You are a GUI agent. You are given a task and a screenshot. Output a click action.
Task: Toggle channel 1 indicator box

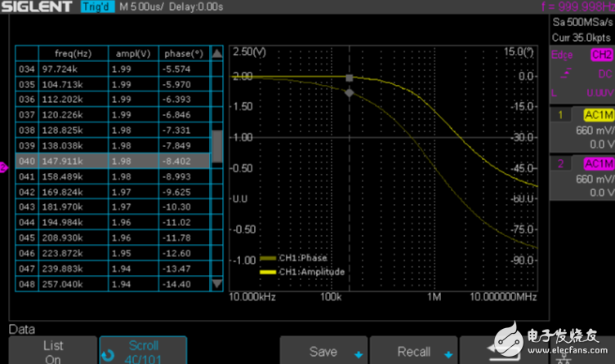(x=559, y=116)
